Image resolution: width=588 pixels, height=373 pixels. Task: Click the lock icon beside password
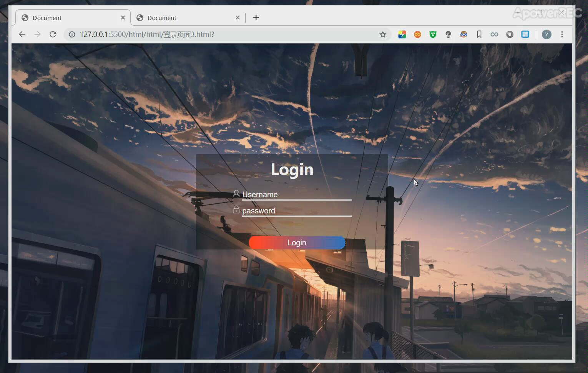(236, 210)
